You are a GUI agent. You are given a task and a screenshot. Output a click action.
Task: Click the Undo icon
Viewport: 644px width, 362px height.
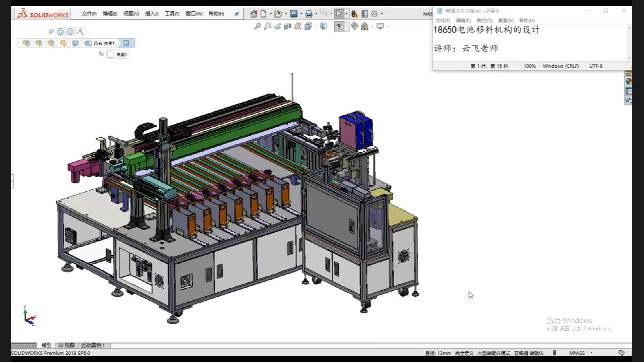tap(324, 14)
